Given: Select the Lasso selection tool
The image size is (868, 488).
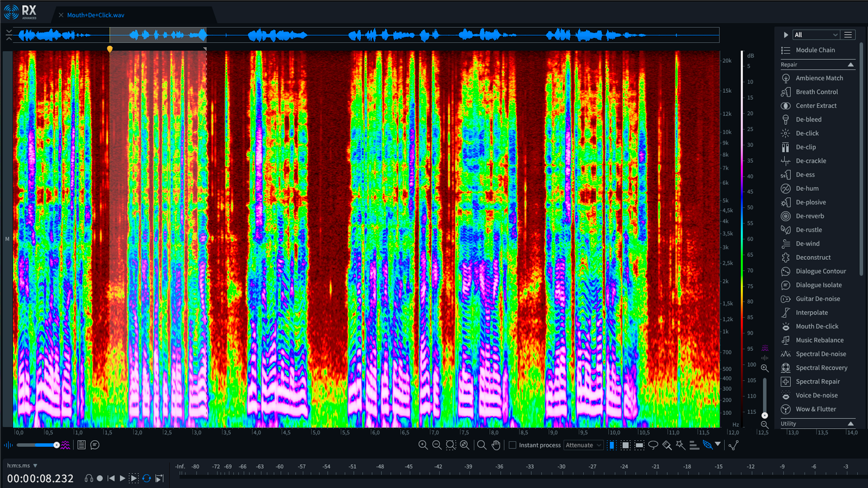Looking at the screenshot, I should tap(653, 445).
